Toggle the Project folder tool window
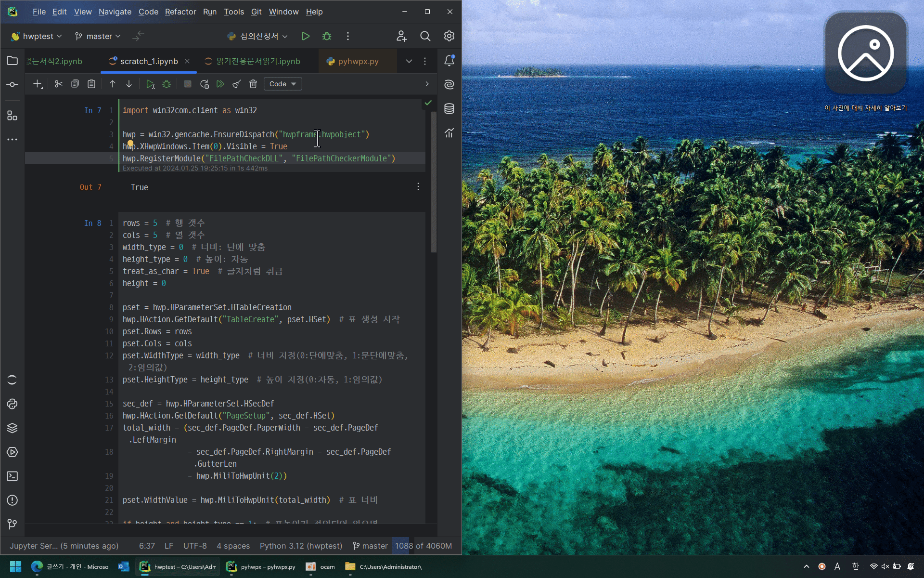 (12, 61)
